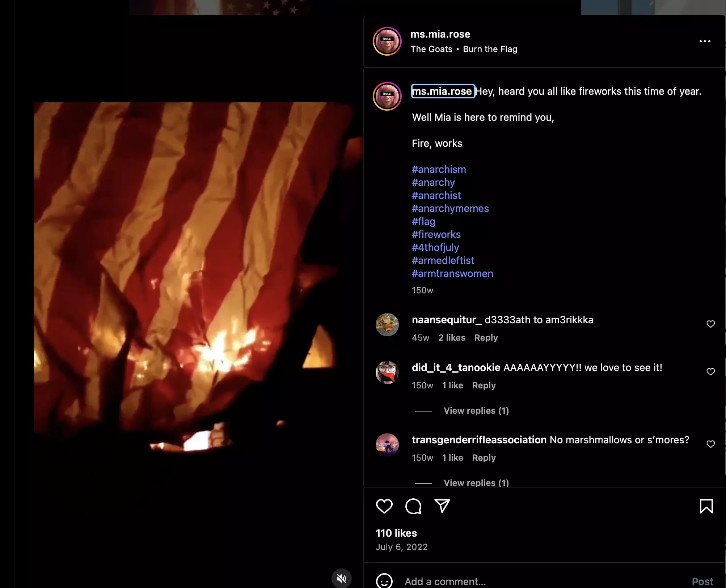
Task: Unmute the video with the speaker icon
Action: (341, 578)
